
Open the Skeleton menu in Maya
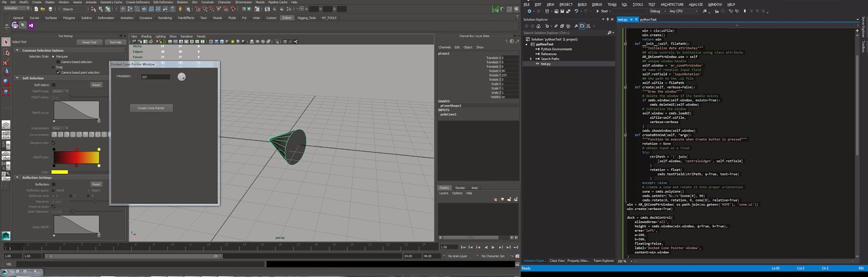click(x=182, y=2)
